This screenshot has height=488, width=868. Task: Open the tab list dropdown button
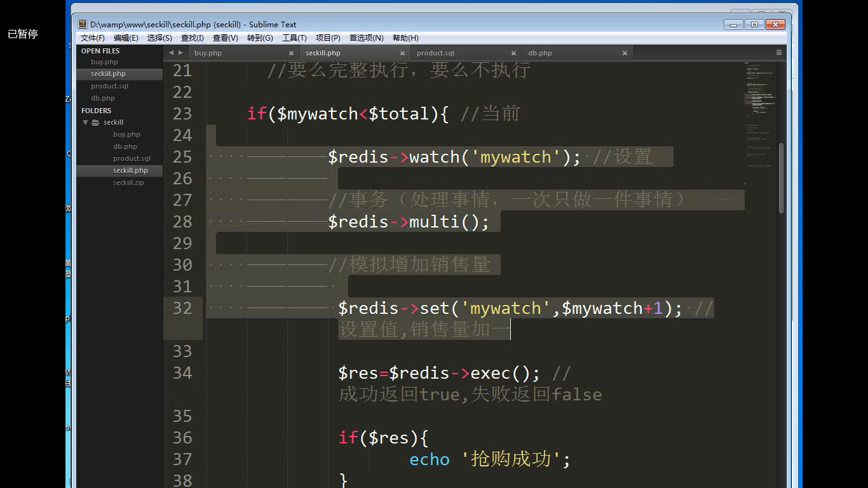(778, 53)
